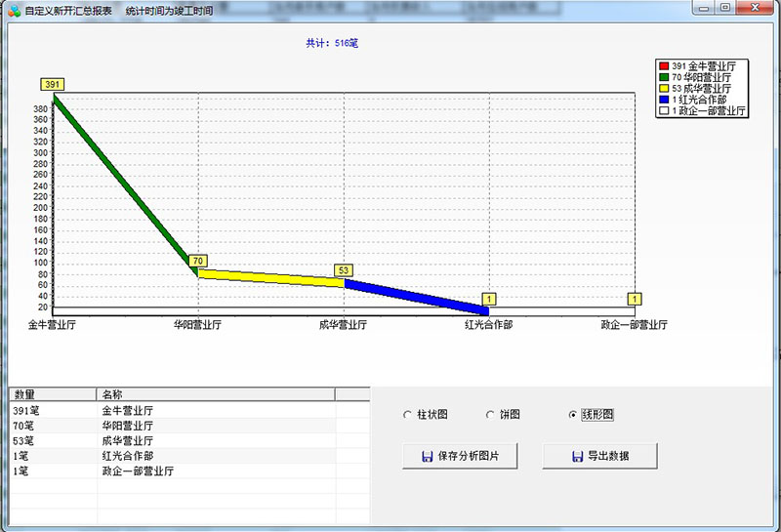Click the 数量 column header
Viewport: 781px width, 532px height.
pyautogui.click(x=53, y=394)
